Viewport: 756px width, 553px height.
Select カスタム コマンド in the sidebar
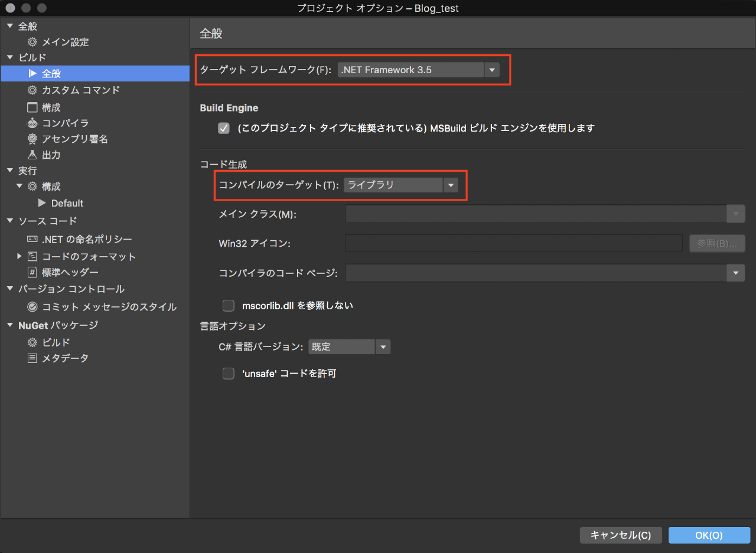(x=81, y=90)
